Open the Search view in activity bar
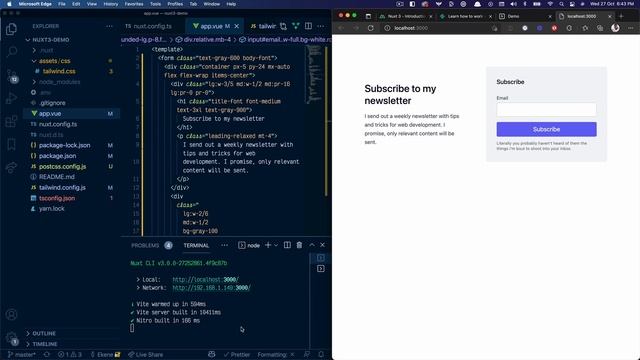The image size is (640, 360). point(11,52)
